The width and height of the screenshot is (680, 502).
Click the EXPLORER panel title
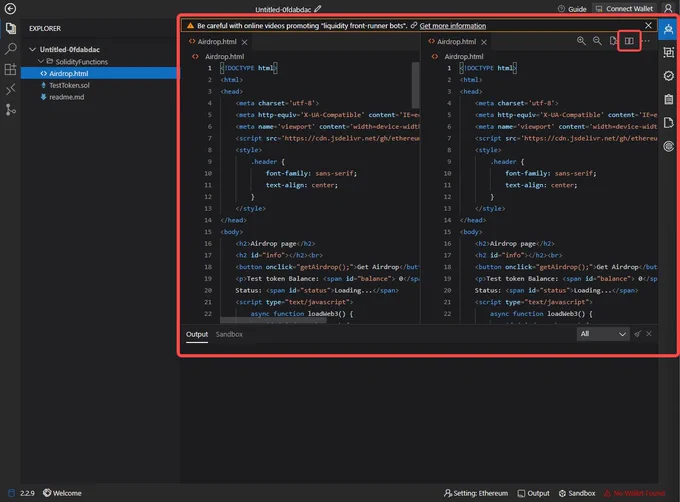click(45, 29)
